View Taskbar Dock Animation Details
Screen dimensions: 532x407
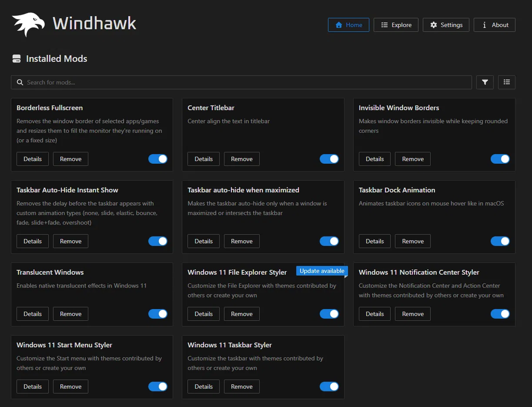pyautogui.click(x=375, y=241)
